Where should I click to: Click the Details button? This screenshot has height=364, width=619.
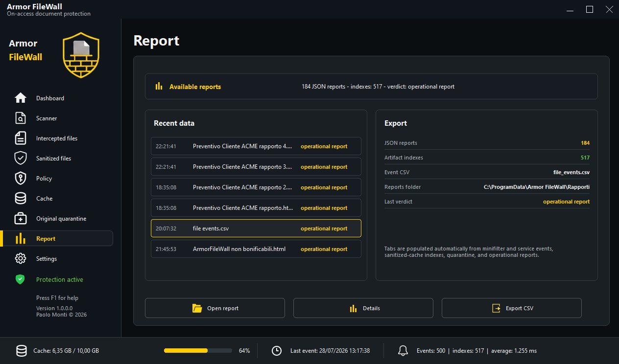click(x=363, y=308)
